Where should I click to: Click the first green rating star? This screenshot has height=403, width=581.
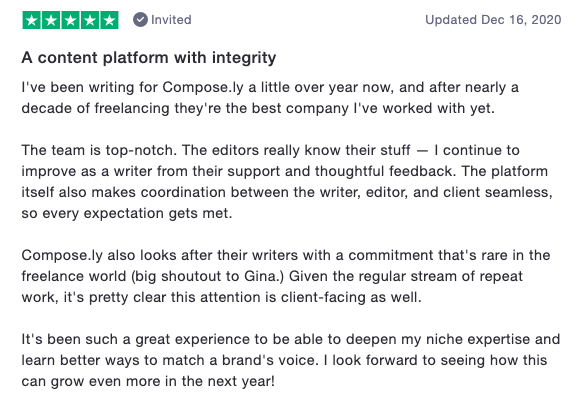pos(32,20)
